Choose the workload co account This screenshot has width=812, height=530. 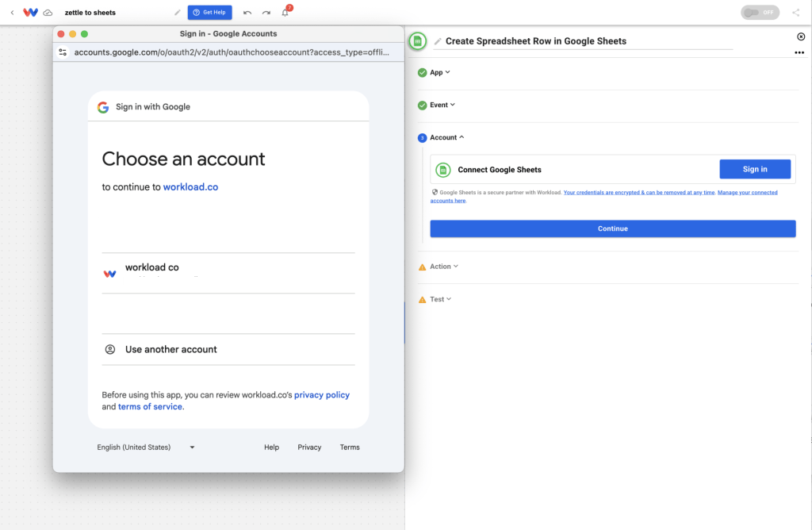click(228, 273)
